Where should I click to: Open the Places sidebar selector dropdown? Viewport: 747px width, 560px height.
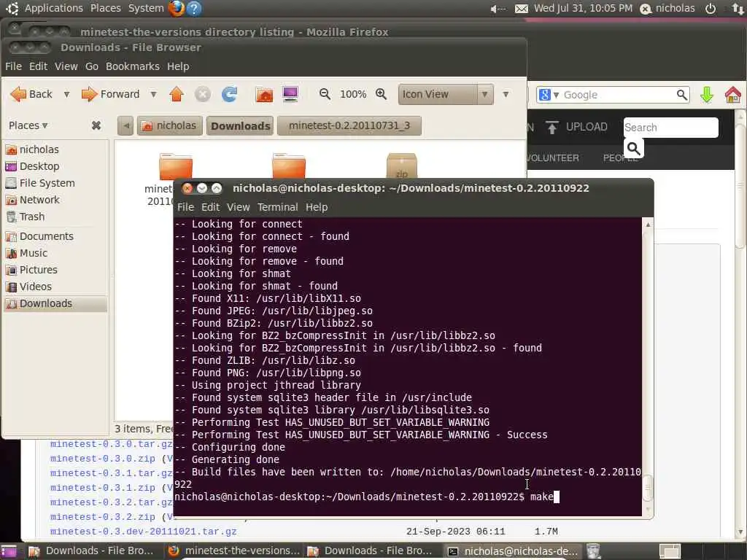[x=28, y=125]
